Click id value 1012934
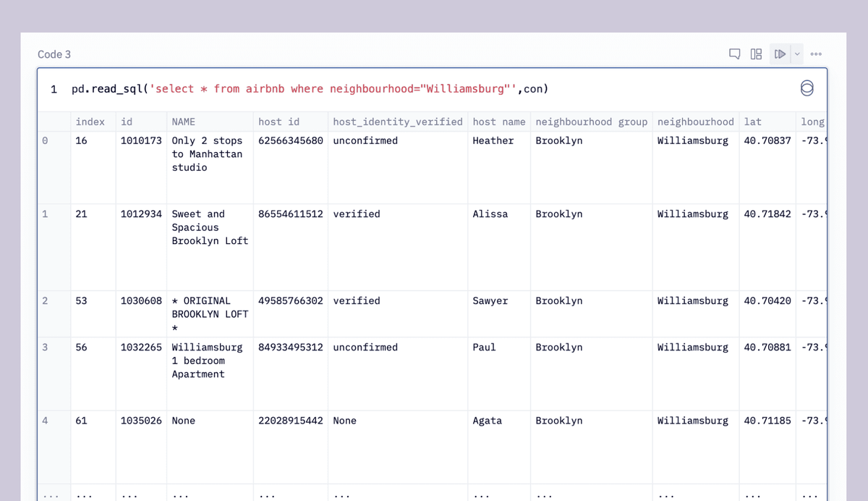Viewport: 868px width, 501px height. (141, 214)
